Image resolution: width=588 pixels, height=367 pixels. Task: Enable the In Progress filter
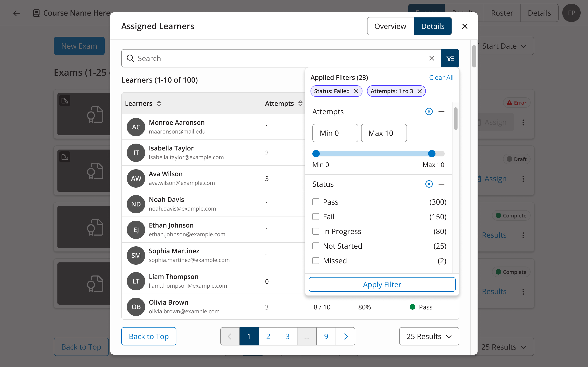coord(316,231)
